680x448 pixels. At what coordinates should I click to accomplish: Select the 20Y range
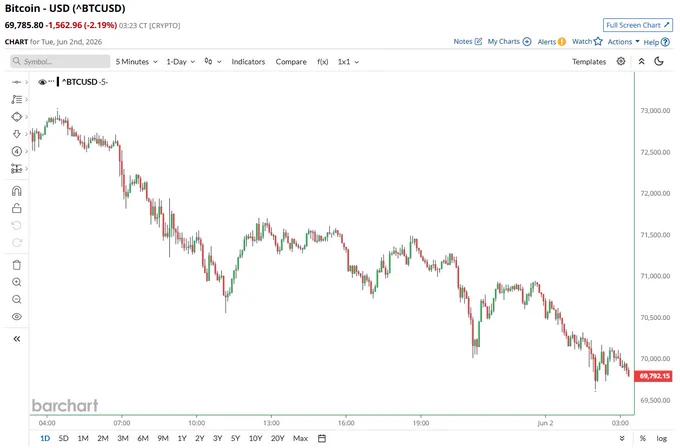point(278,438)
